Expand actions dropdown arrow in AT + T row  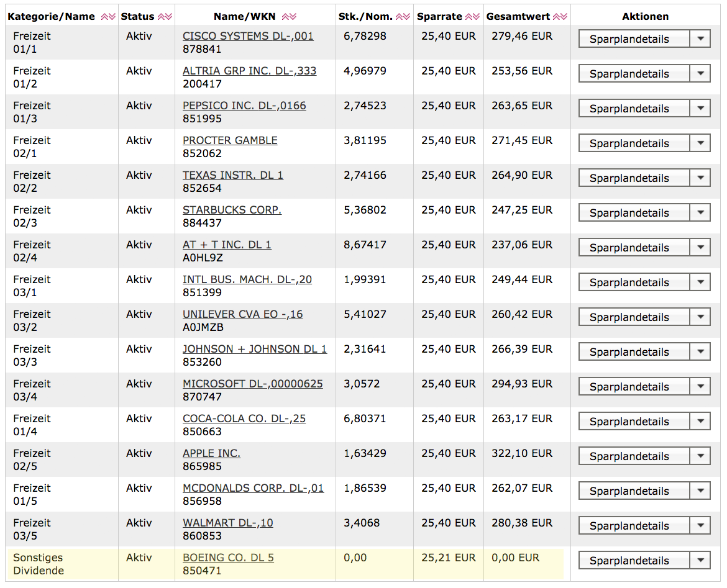[x=700, y=248]
